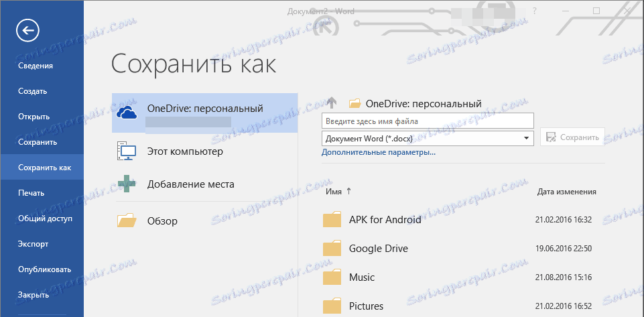Viewport: 644px width, 317px height.
Task: Click the date 19.06.2016 22:50
Action: [564, 249]
